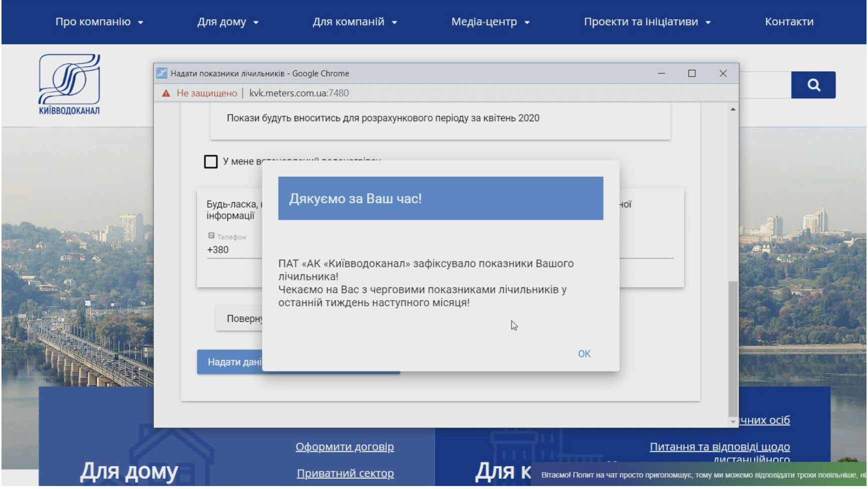Click the Для дому heading on the main page
Image resolution: width=868 pixels, height=489 pixels.
[129, 471]
